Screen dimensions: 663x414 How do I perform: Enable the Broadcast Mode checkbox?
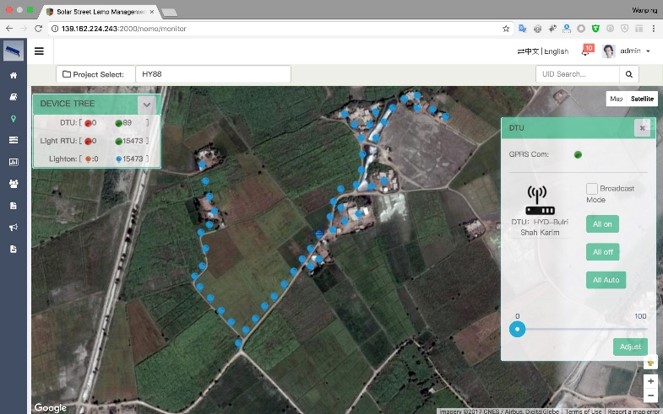coord(592,189)
